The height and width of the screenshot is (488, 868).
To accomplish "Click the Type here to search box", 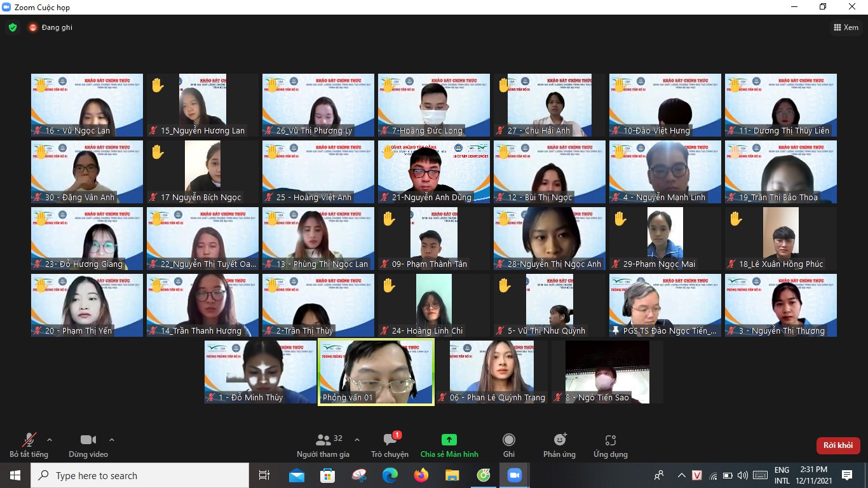I will pos(140,475).
